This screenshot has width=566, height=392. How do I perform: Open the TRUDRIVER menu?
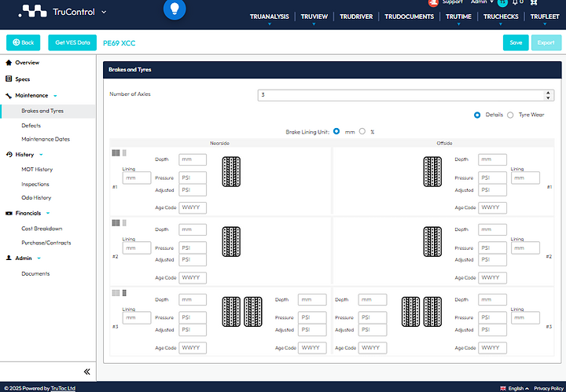pyautogui.click(x=356, y=16)
